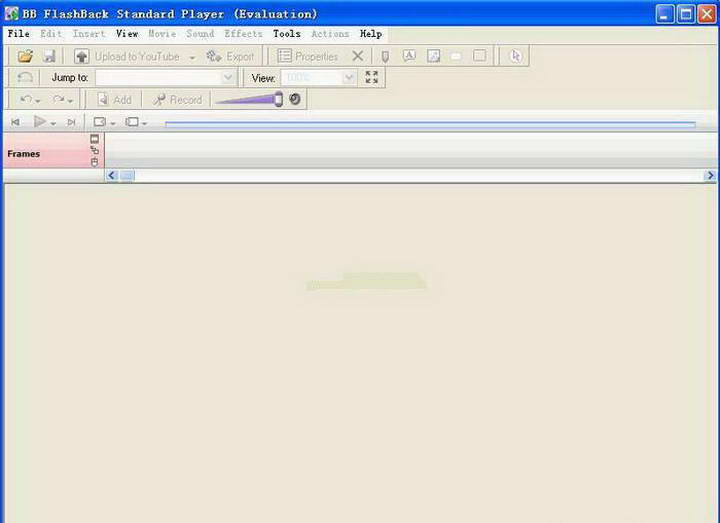Click the speaker mute icon
This screenshot has height=523, width=720.
pyautogui.click(x=295, y=99)
